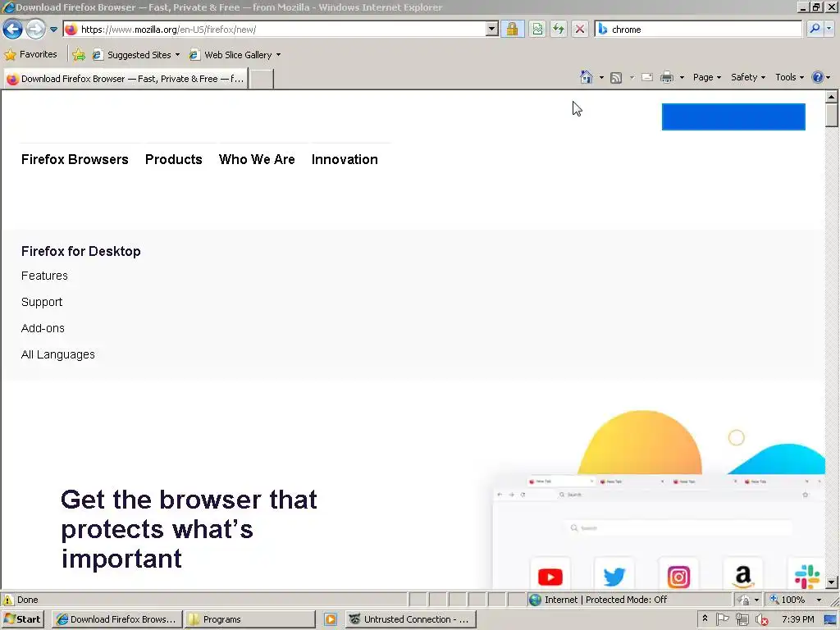Click the muted volume tray icon

tap(762, 619)
